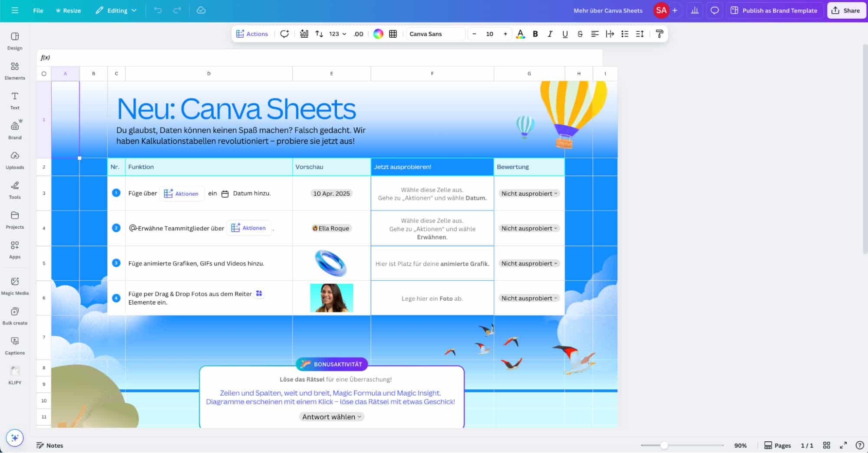Click the font size value 10
Image resolution: width=868 pixels, height=453 pixels.
pyautogui.click(x=489, y=34)
